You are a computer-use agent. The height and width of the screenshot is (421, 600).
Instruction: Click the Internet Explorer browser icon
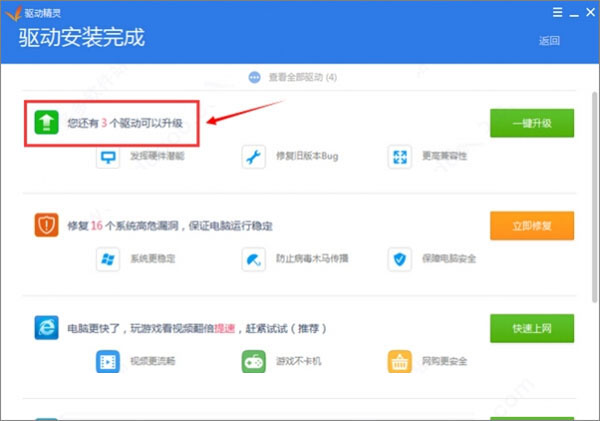point(46,328)
